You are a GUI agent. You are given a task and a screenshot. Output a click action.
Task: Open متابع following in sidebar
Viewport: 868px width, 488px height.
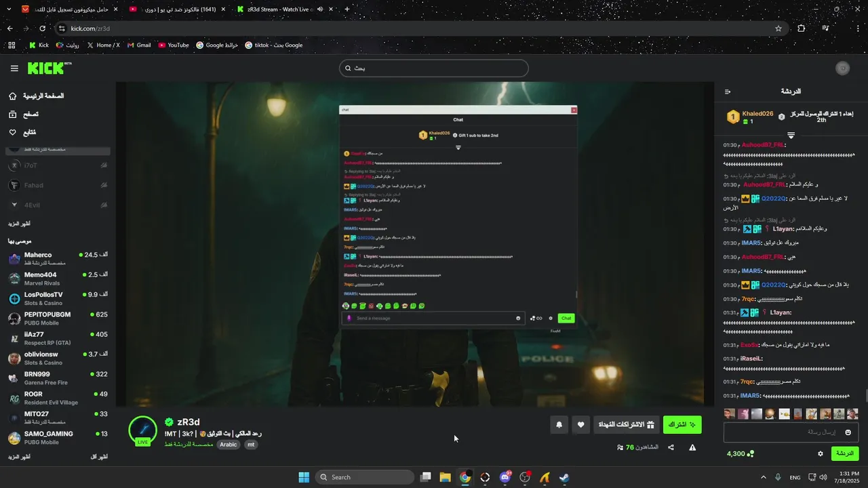(22, 132)
